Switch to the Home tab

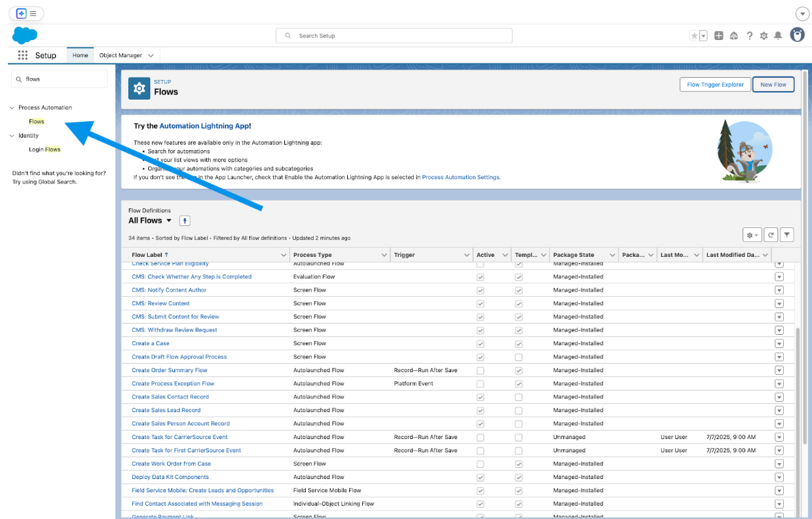click(81, 56)
